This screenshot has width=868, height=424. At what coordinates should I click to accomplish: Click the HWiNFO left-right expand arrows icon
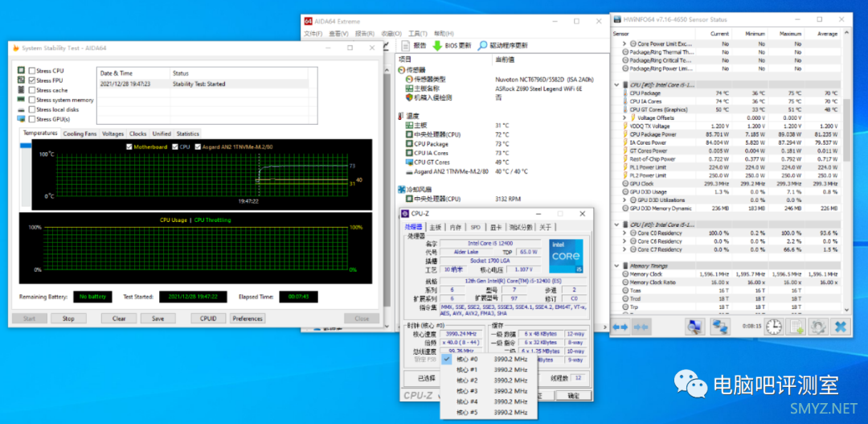(620, 327)
